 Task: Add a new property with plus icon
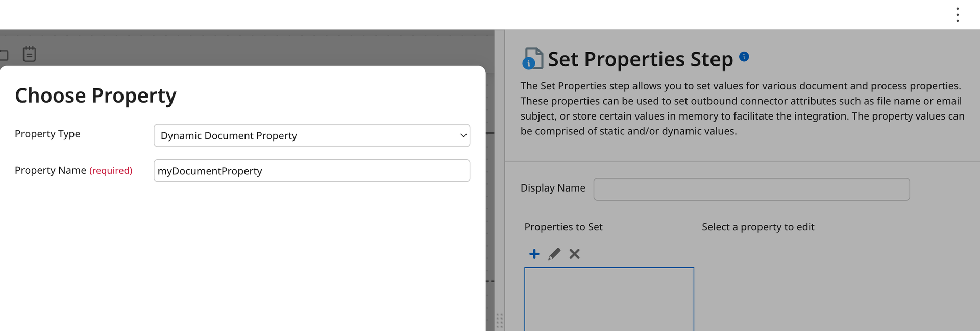[534, 254]
